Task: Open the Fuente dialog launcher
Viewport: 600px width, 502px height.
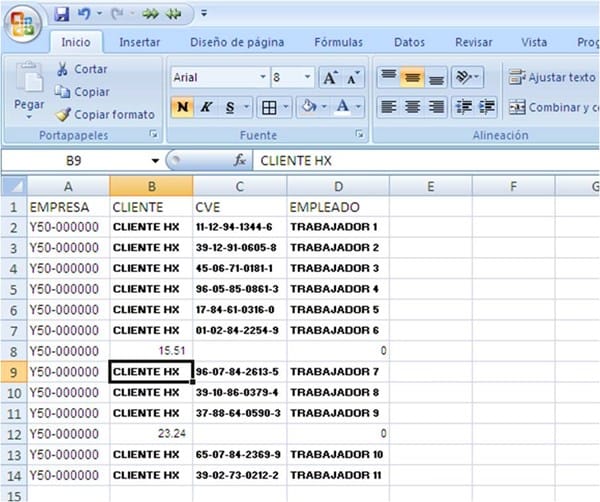Action: click(x=359, y=134)
